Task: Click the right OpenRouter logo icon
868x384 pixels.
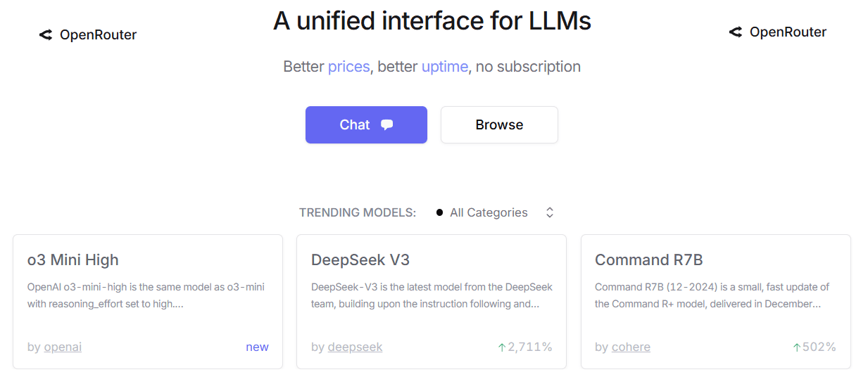Action: (736, 32)
